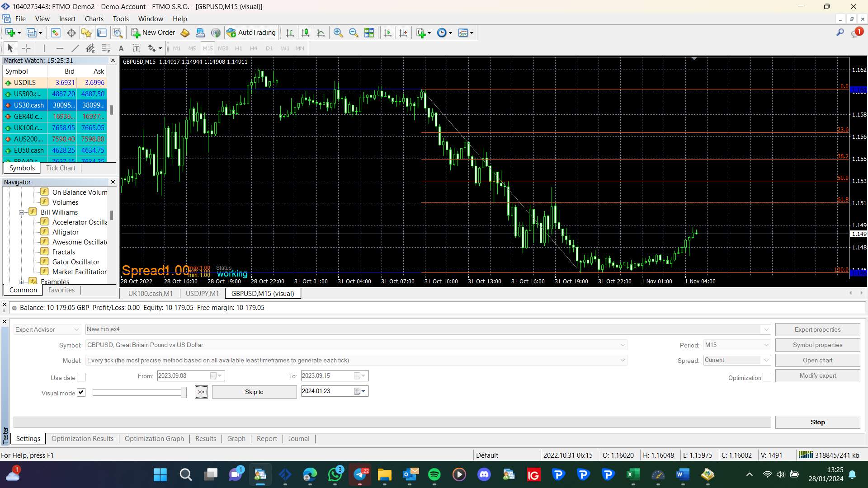Image resolution: width=868 pixels, height=488 pixels.
Task: Open the Charts menu
Action: tap(94, 19)
